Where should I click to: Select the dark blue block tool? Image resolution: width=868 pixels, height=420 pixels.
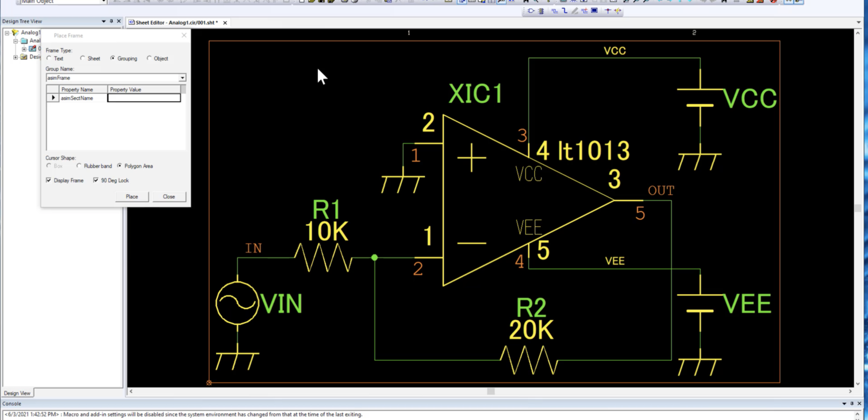pyautogui.click(x=594, y=10)
